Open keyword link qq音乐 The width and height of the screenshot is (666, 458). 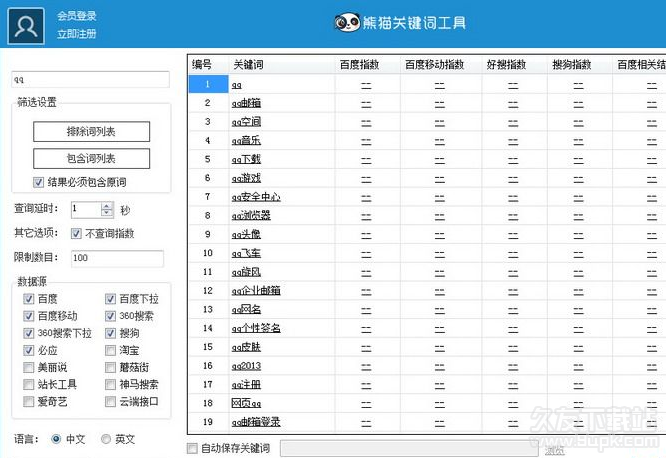[x=246, y=141]
